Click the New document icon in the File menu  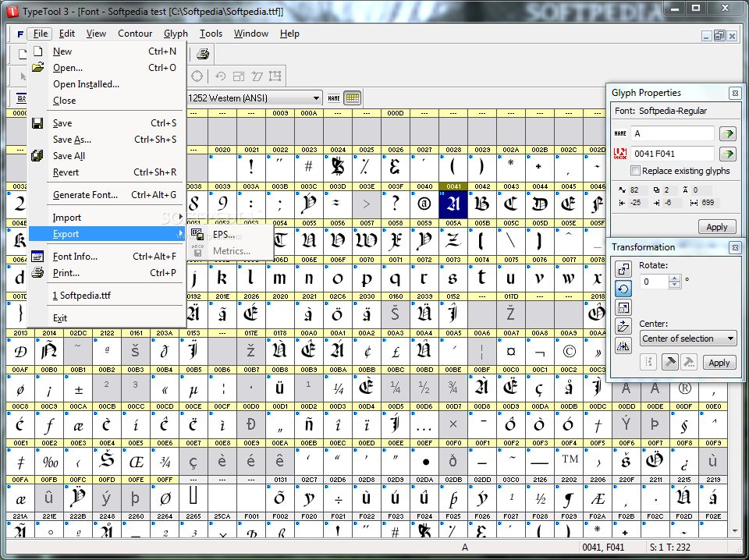pyautogui.click(x=37, y=51)
